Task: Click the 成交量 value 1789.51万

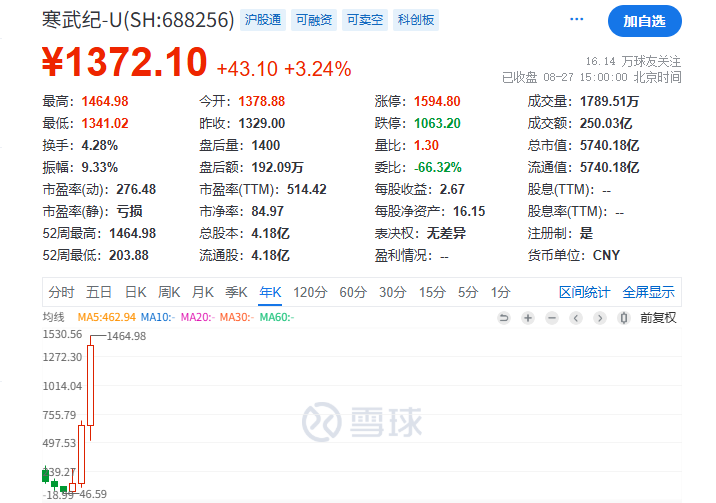Action: coord(609,101)
